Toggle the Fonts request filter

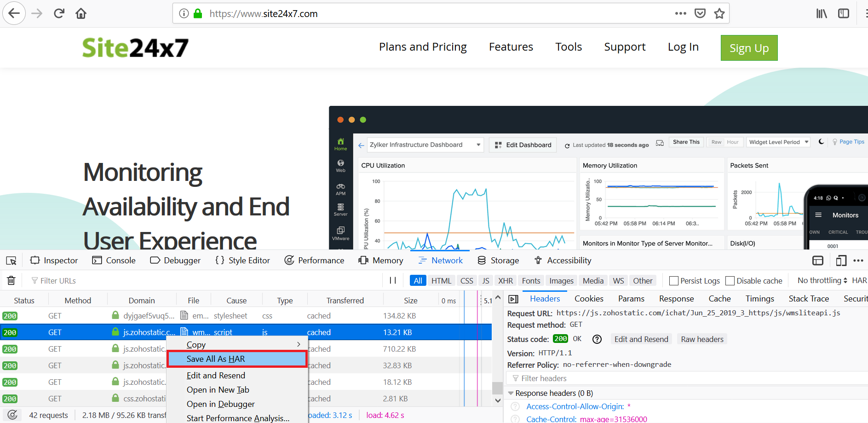click(x=531, y=281)
